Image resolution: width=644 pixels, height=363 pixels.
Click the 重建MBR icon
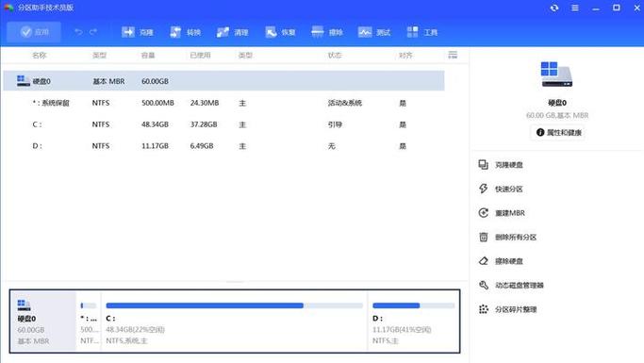484,213
